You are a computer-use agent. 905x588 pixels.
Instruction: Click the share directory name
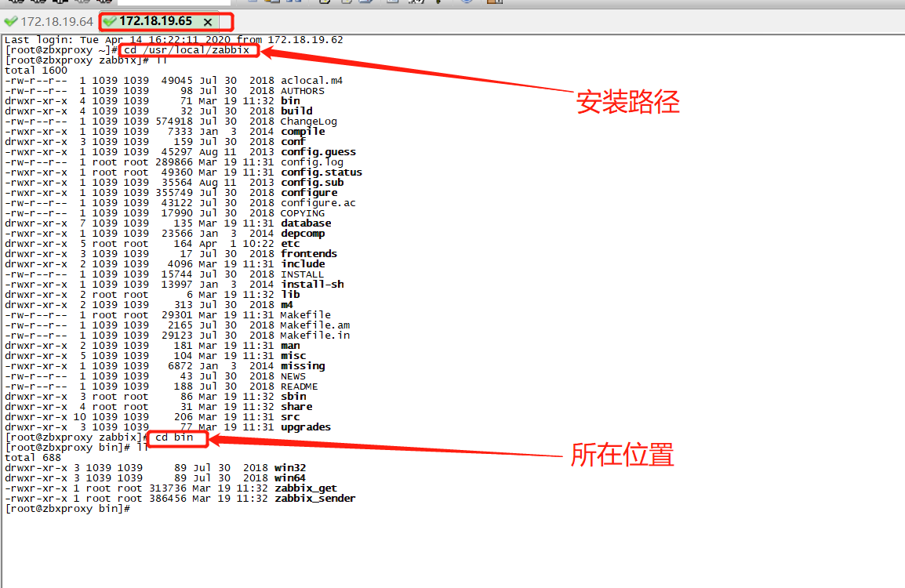[x=296, y=407]
